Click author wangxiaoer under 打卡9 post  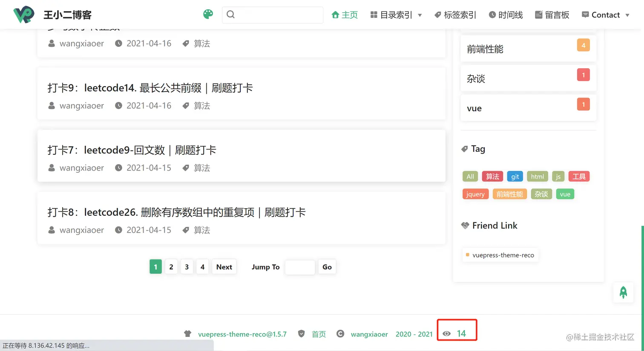point(82,106)
